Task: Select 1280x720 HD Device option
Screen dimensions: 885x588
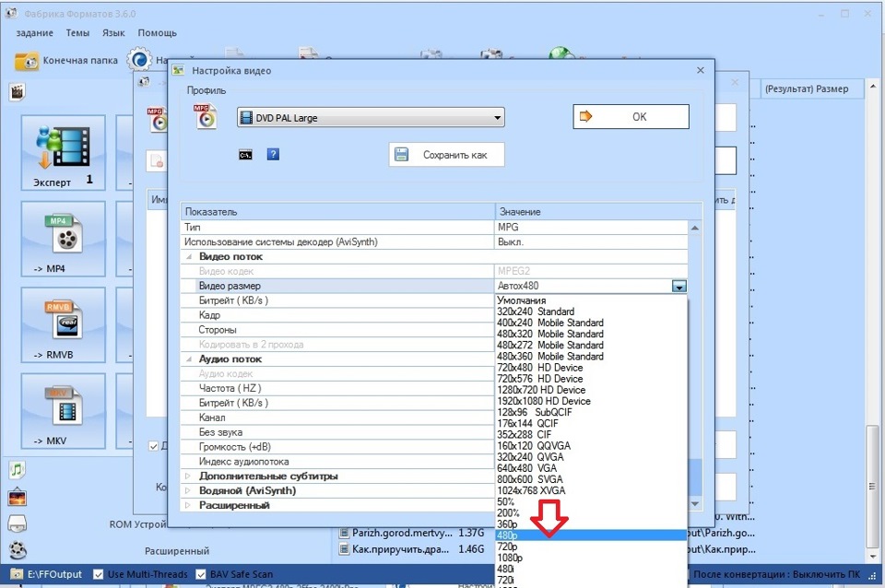Action: pyautogui.click(x=591, y=390)
